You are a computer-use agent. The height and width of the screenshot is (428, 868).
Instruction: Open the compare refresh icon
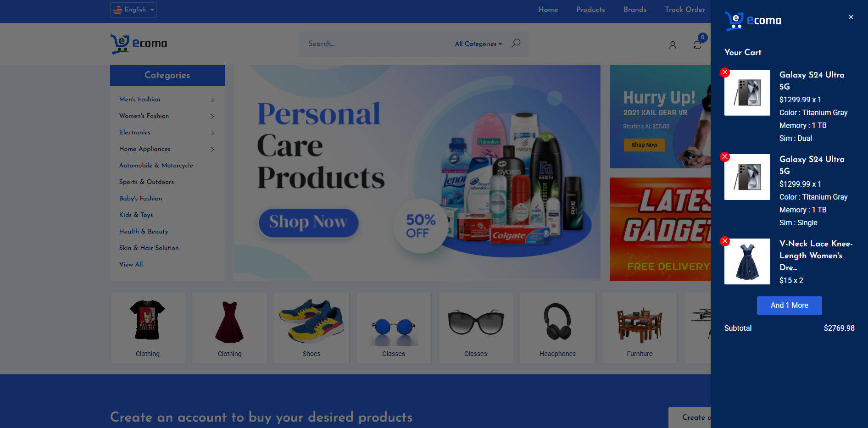point(697,45)
